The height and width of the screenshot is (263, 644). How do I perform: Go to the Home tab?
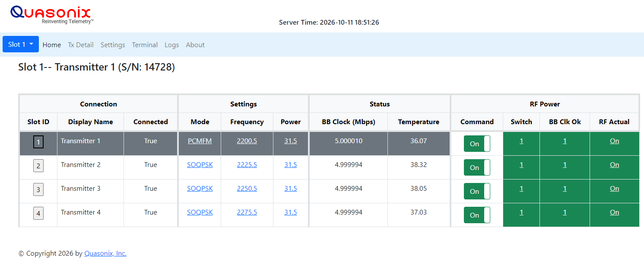pos(52,45)
